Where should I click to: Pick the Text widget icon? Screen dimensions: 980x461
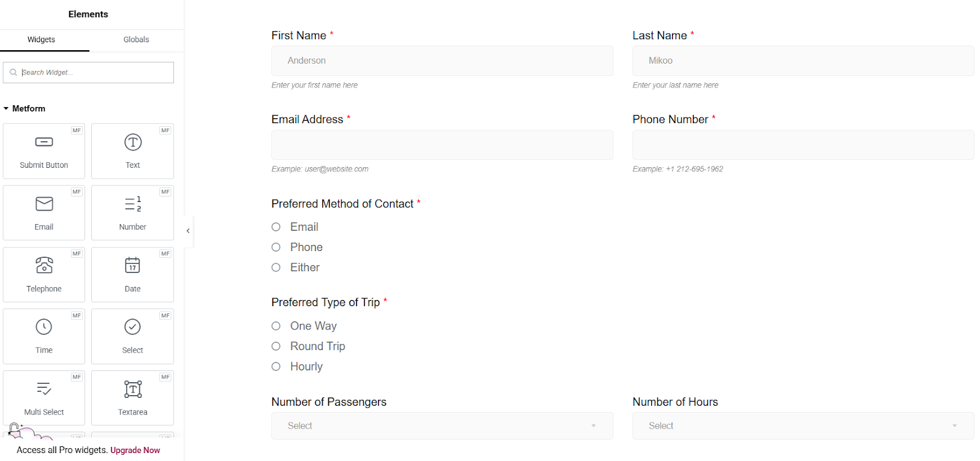coord(133,142)
